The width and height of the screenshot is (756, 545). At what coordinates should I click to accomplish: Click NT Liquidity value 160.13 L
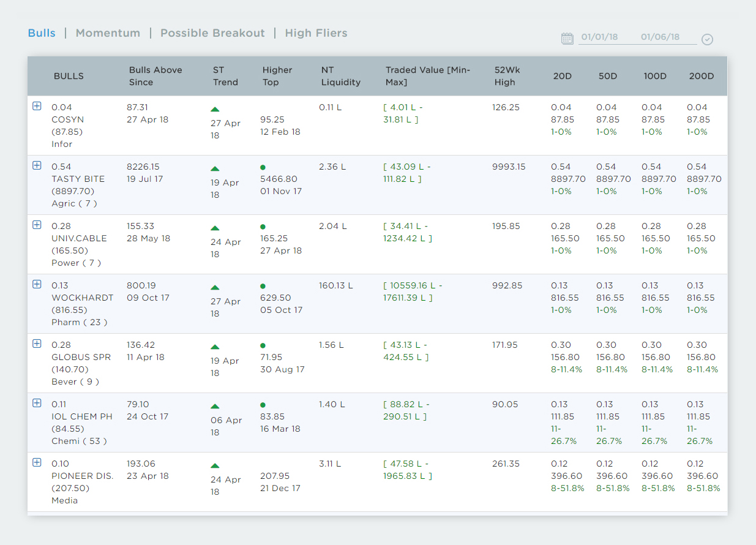[x=336, y=285]
